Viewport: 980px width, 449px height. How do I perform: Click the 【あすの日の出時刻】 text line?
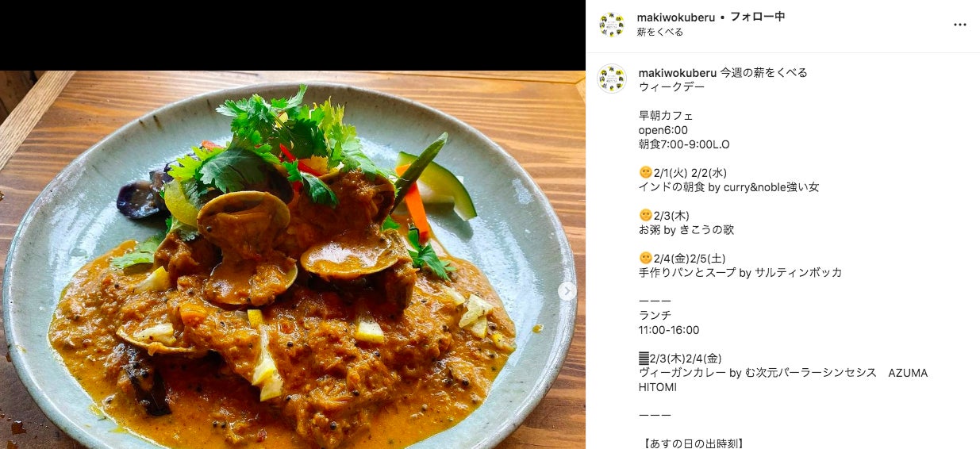coord(694,443)
